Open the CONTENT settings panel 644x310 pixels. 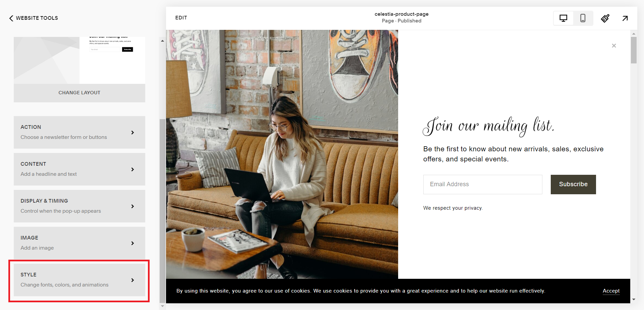pos(79,169)
